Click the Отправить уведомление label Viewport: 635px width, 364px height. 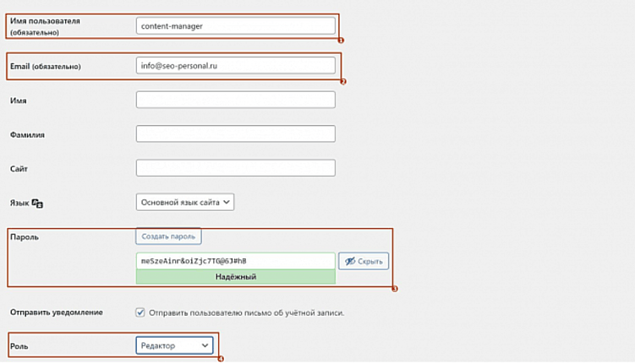coord(56,312)
